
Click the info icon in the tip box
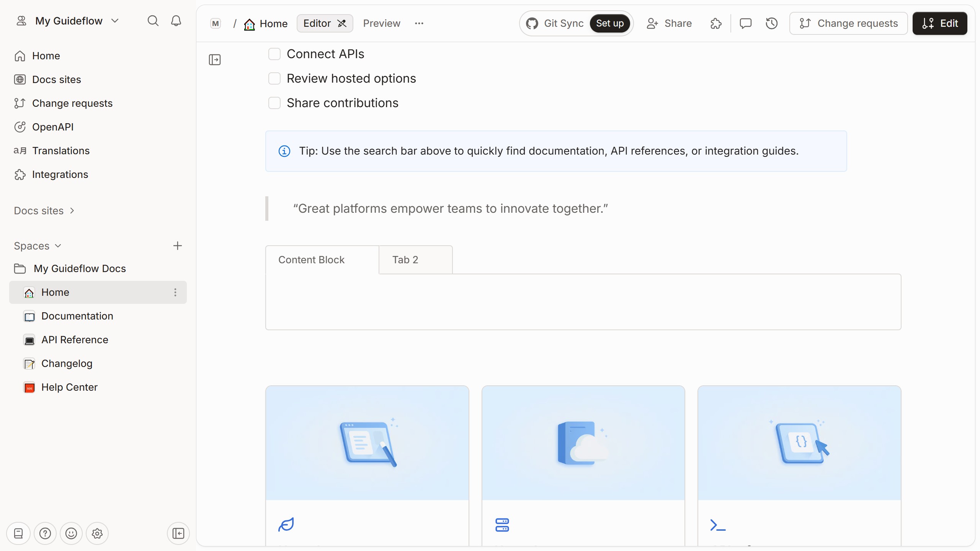pyautogui.click(x=284, y=151)
